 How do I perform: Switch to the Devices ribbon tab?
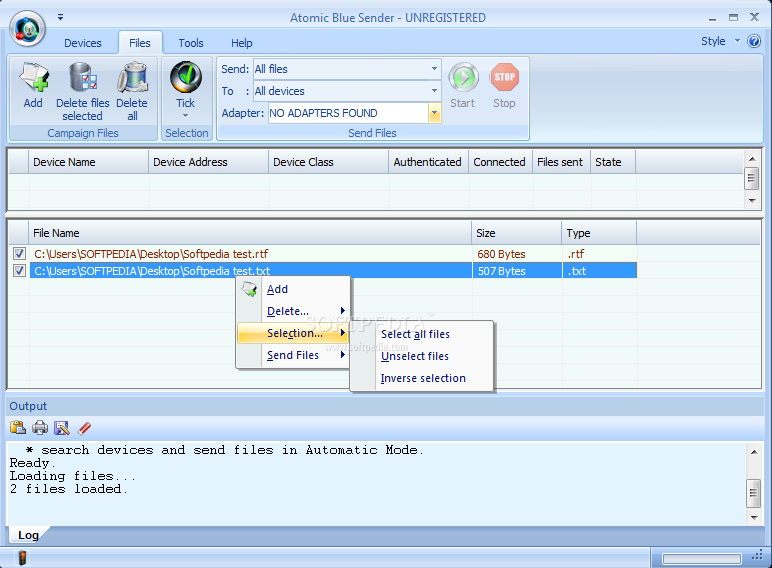(x=83, y=43)
